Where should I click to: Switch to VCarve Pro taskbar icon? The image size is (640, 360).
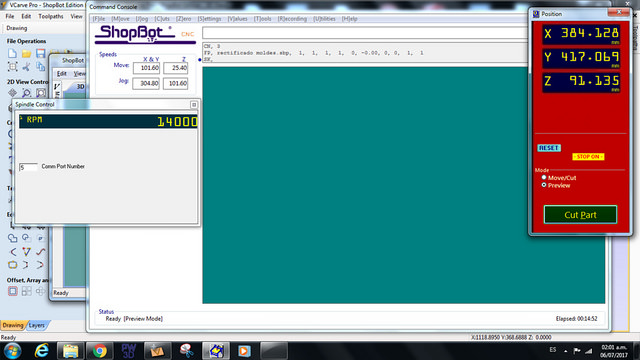157,351
